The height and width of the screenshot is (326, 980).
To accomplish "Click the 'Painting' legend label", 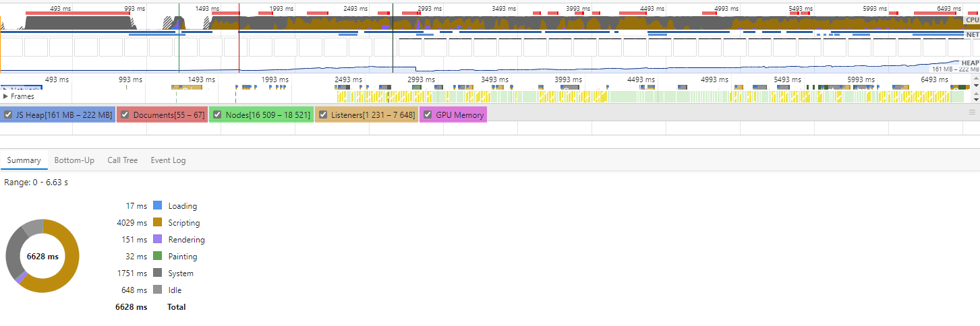I will tap(183, 256).
